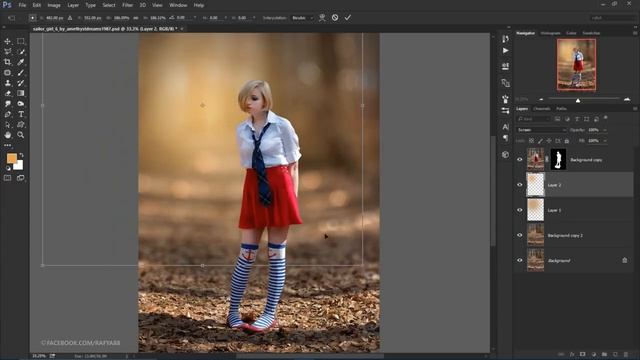Swap foreground and background colors
Viewport: 640px width, 360px height.
point(21,155)
